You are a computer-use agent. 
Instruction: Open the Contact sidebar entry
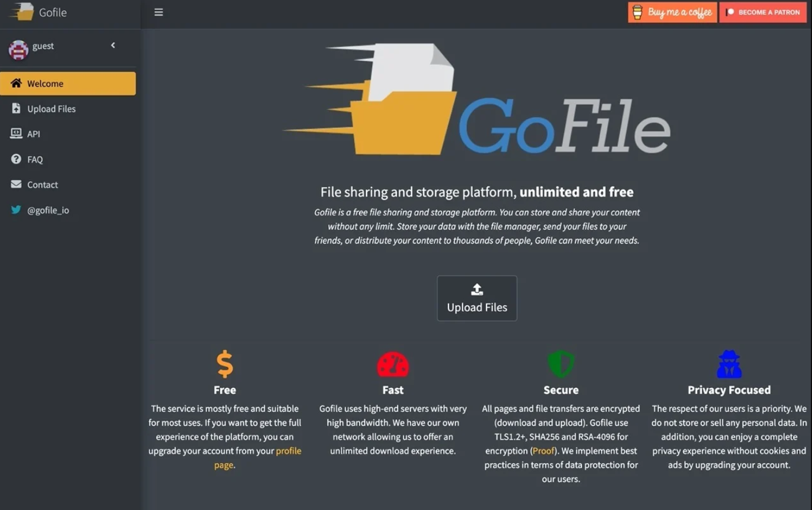point(68,184)
